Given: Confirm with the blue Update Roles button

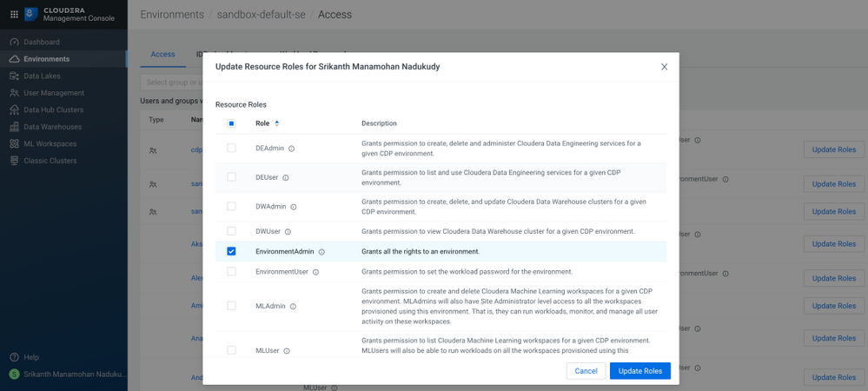Looking at the screenshot, I should [639, 371].
